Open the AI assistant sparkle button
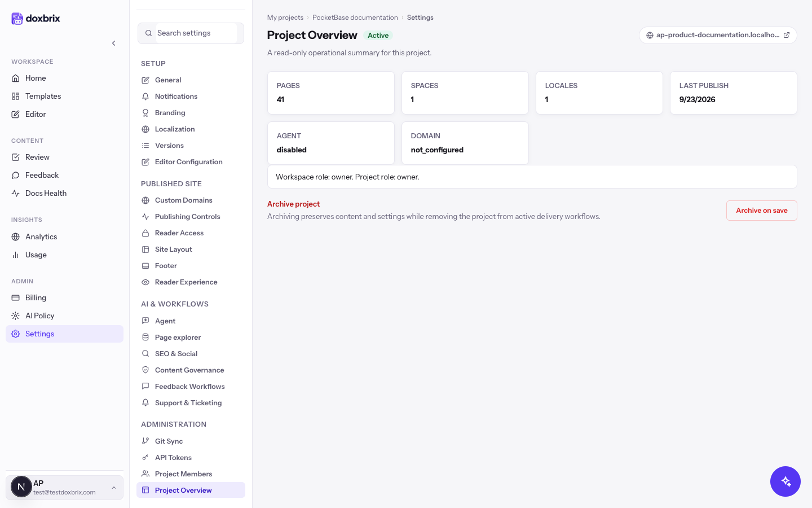The width and height of the screenshot is (812, 508). [785, 481]
